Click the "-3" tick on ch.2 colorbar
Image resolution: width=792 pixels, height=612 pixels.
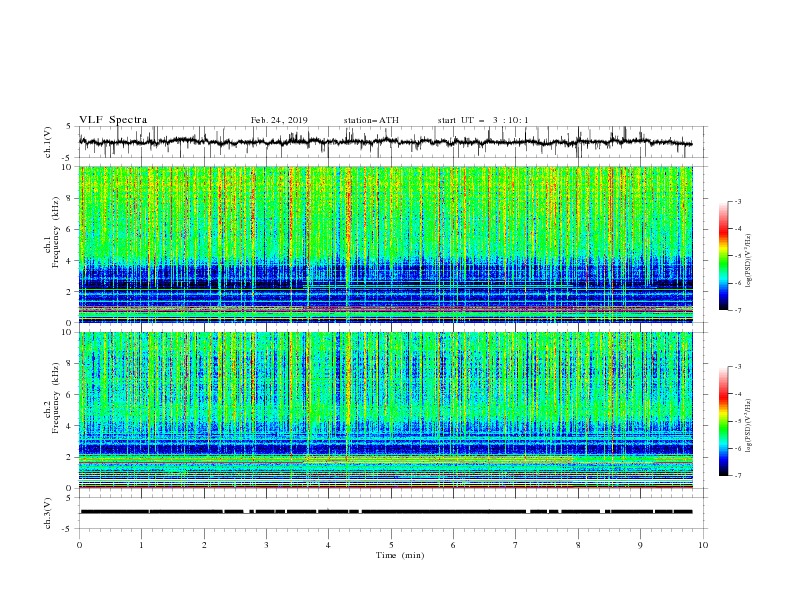738,367
